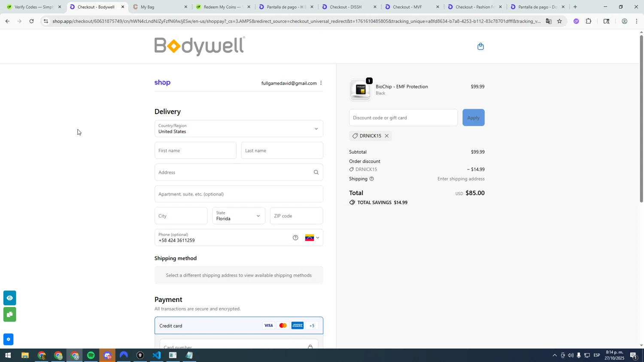Open the Extensions puzzle piece menu
Screen dimensions: 644x362
pos(589,21)
